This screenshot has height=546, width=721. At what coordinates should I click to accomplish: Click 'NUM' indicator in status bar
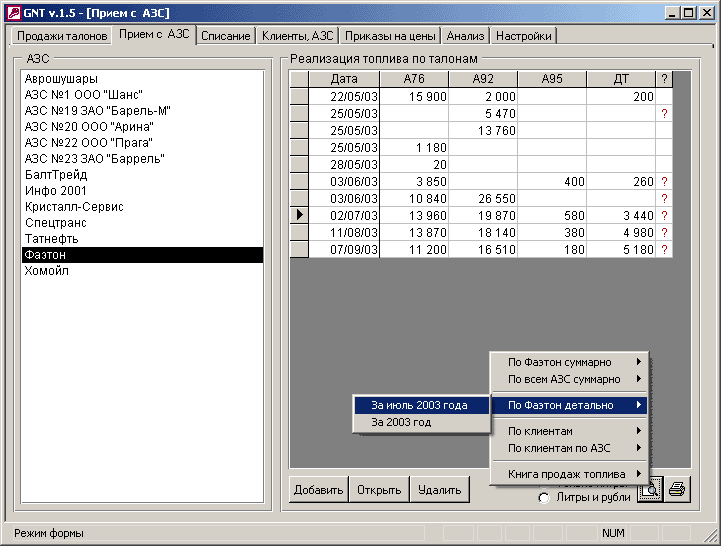[613, 533]
